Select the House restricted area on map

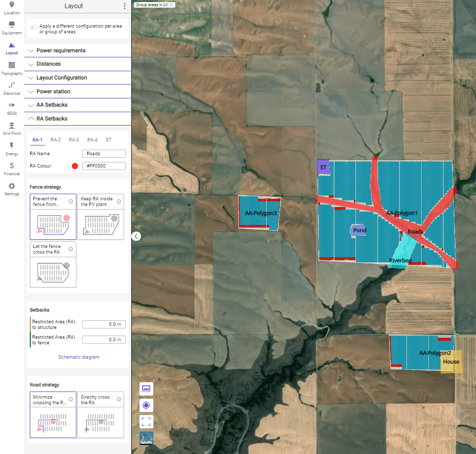click(x=451, y=361)
